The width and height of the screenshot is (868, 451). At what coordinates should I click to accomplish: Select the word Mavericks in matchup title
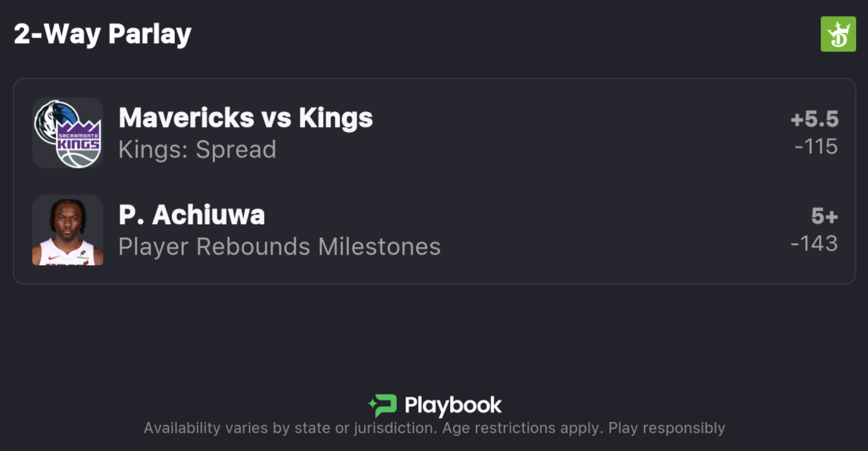click(x=186, y=118)
